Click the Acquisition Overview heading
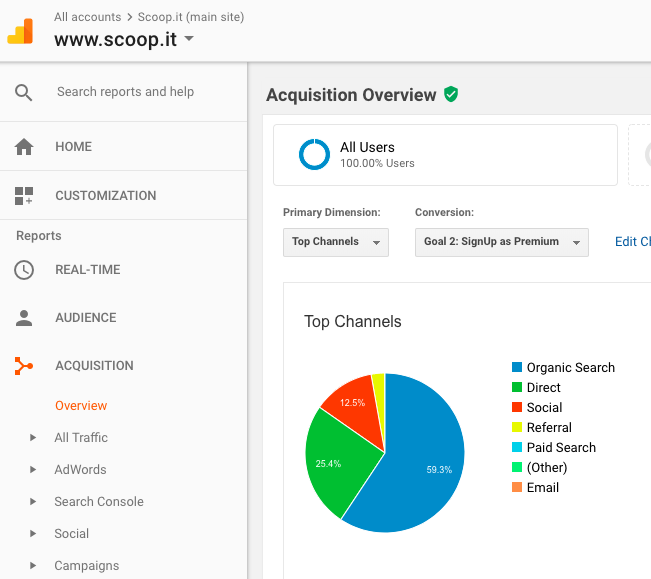The width and height of the screenshot is (651, 579). click(351, 95)
